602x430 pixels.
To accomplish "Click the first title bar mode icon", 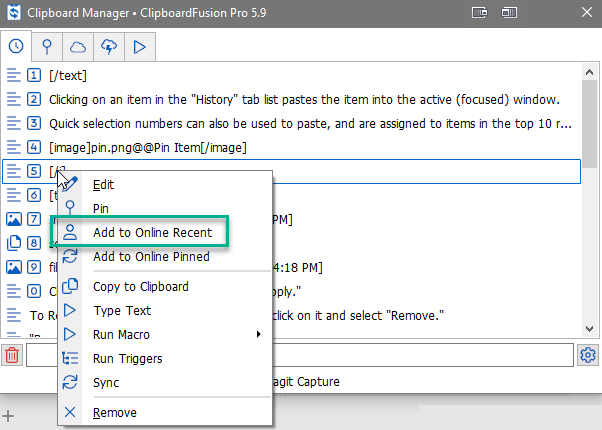I will pyautogui.click(x=480, y=13).
